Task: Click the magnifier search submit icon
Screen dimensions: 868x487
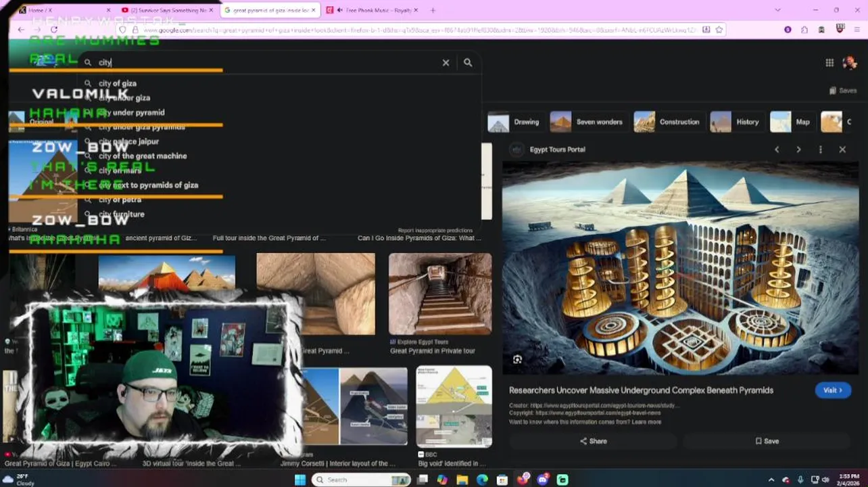Action: tap(468, 62)
